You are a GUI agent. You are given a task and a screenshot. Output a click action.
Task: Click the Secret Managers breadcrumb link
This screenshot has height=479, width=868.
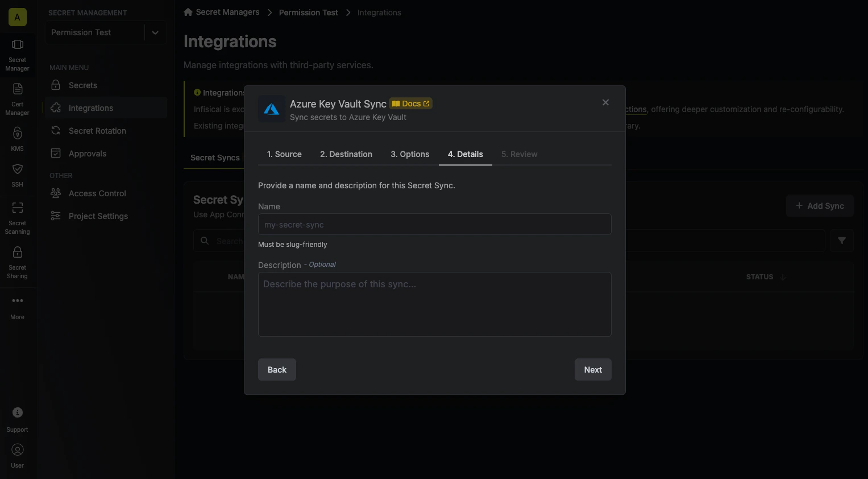(x=227, y=12)
